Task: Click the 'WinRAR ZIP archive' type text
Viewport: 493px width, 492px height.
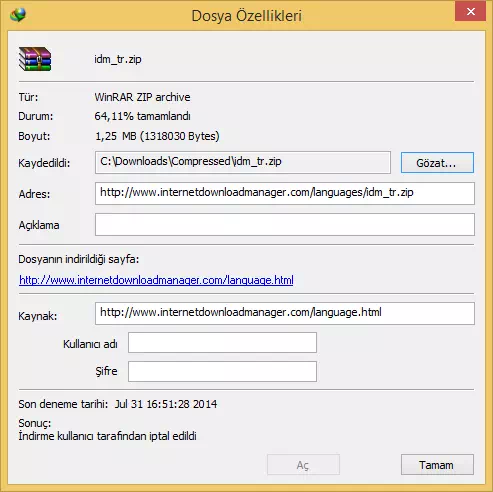Action: point(142,97)
